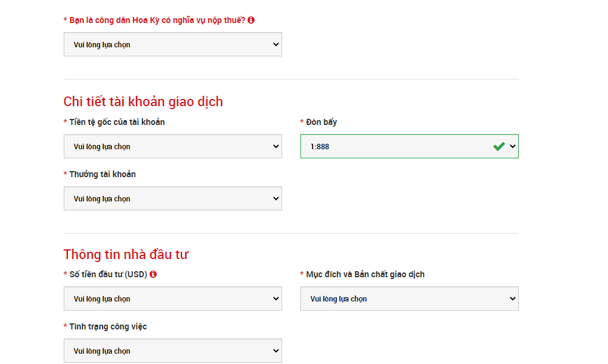Viewport: 608px width, 364px height.
Task: Open the US citizen tax obligation dropdown
Action: pyautogui.click(x=172, y=44)
